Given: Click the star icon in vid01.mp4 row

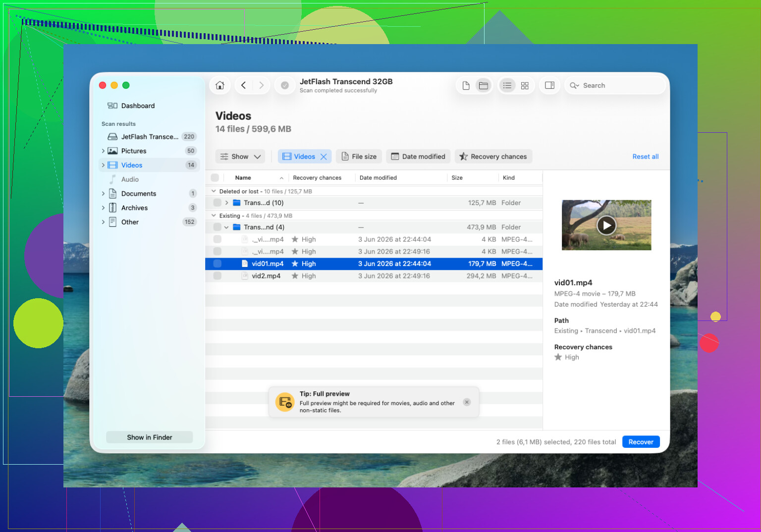Looking at the screenshot, I should tap(295, 264).
